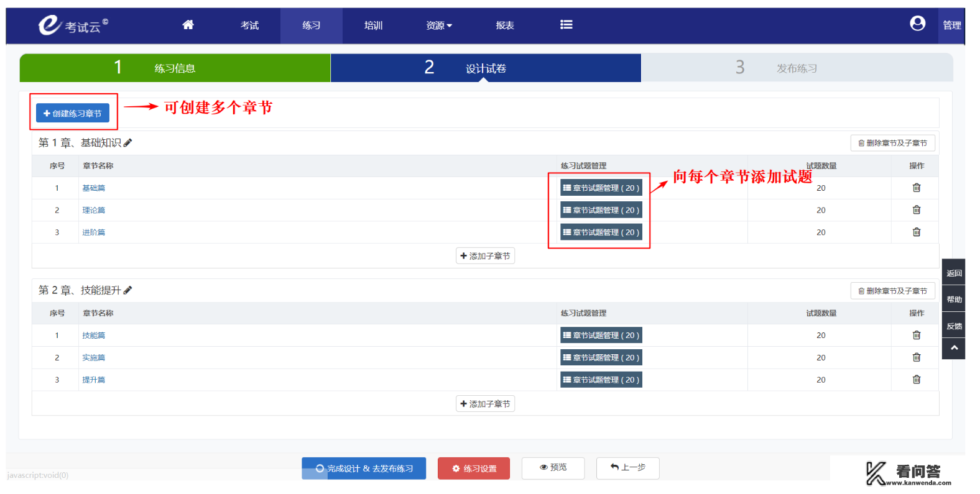The height and width of the screenshot is (494, 980).
Task: Open the list menu icon in navbar
Action: click(566, 25)
